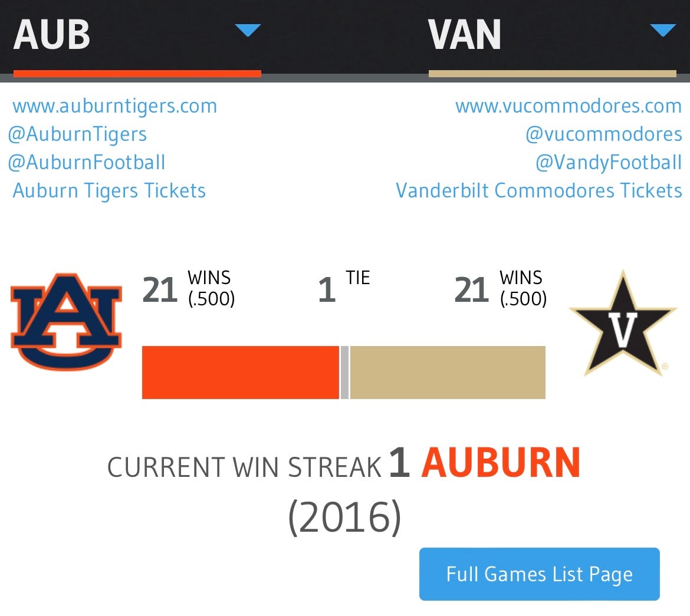Screen dimensions: 690x616
Task: Open www.vucommodores.com link
Action: click(569, 106)
